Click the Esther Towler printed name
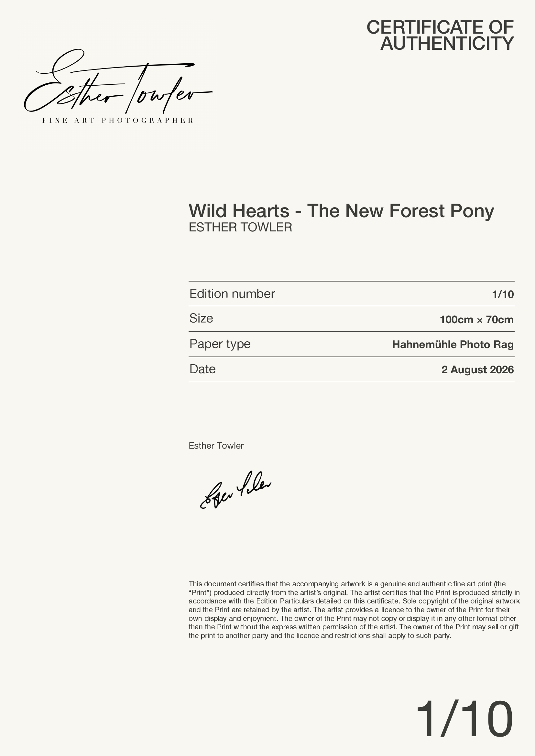Screen dimensions: 535x756 point(216,446)
